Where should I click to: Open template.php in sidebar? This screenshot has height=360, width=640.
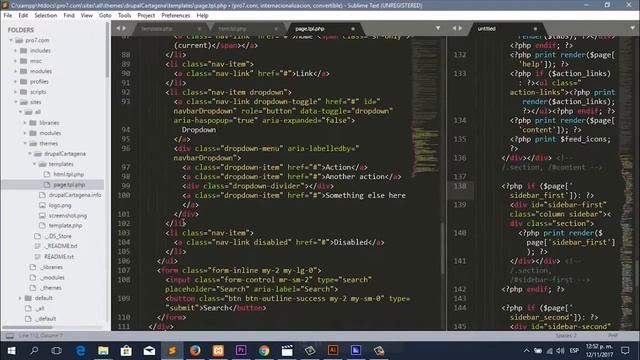coord(65,225)
